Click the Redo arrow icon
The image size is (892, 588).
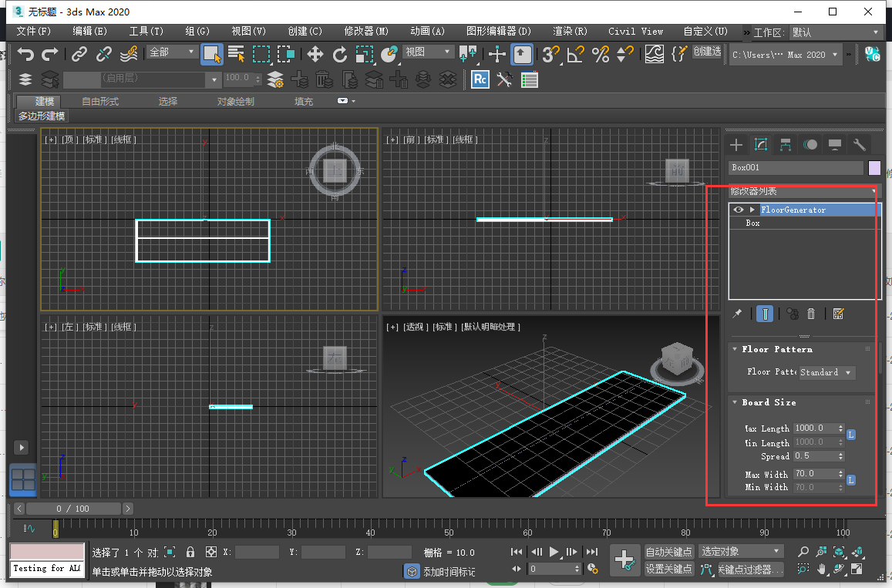[x=50, y=55]
